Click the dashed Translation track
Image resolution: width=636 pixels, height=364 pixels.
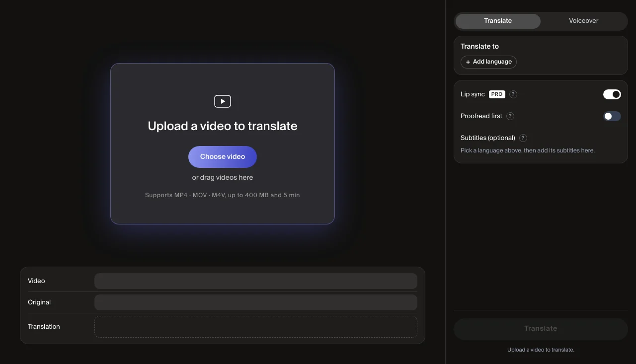(x=256, y=327)
